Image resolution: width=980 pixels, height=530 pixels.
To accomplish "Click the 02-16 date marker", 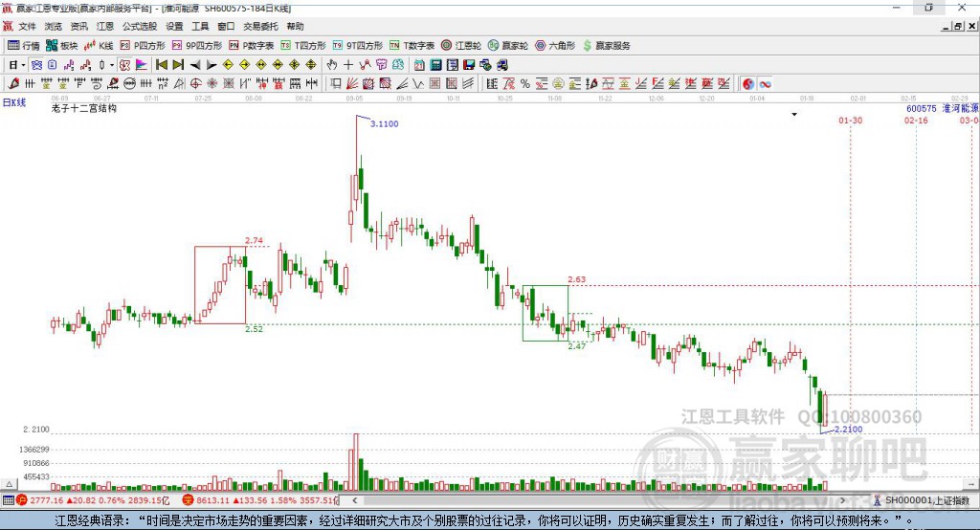I will tap(916, 120).
